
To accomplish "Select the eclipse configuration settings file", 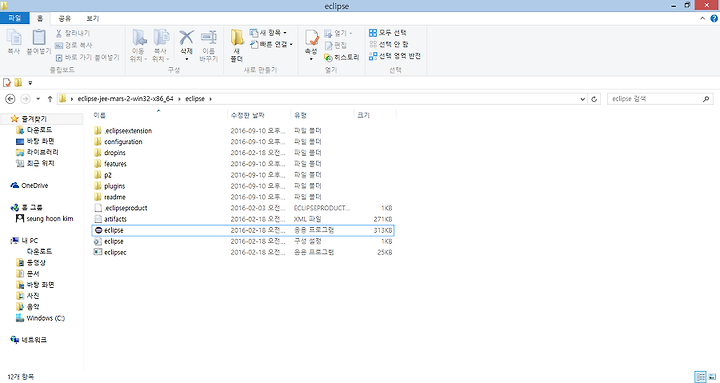I will point(113,241).
